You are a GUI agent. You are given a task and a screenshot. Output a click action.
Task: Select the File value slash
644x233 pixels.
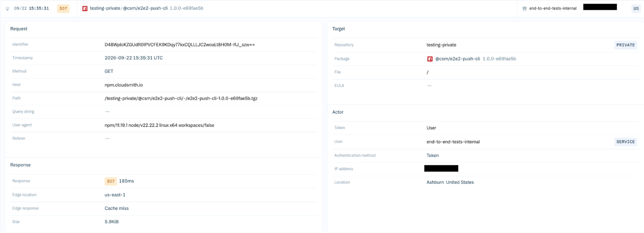pyautogui.click(x=427, y=72)
